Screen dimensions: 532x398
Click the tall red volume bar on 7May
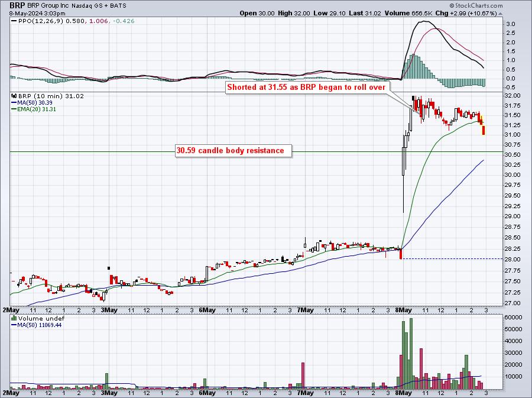303,376
